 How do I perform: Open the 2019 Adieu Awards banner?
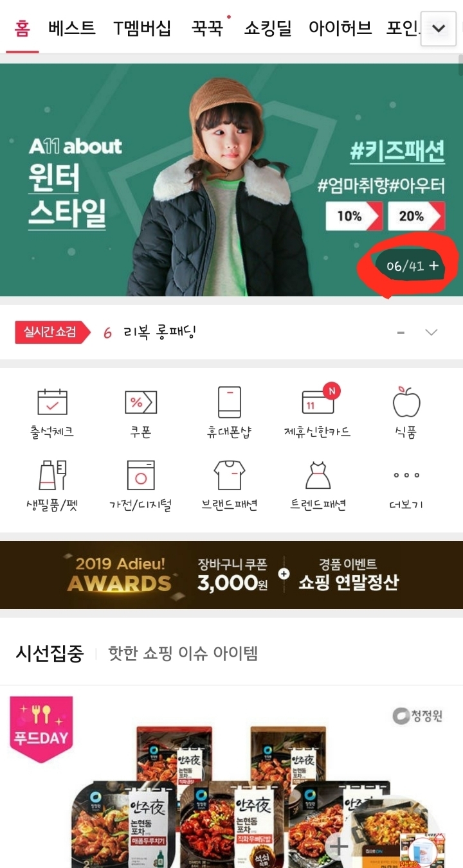tap(232, 574)
